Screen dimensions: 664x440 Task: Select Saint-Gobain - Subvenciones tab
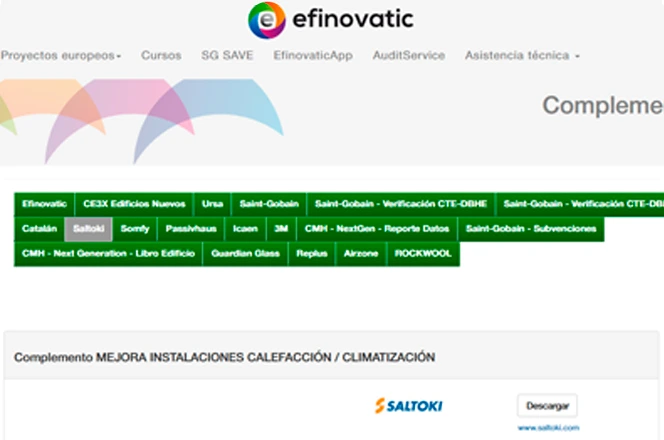click(x=531, y=229)
